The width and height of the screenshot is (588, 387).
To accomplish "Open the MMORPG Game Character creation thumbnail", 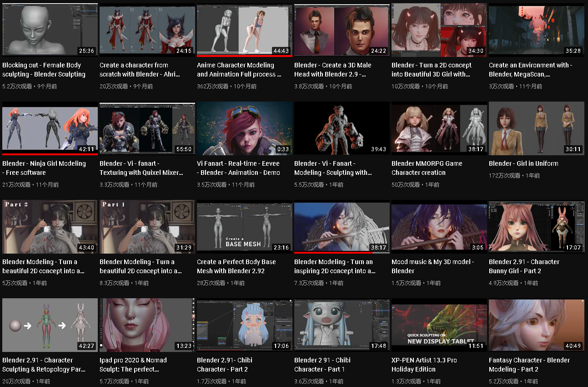I will [x=439, y=128].
